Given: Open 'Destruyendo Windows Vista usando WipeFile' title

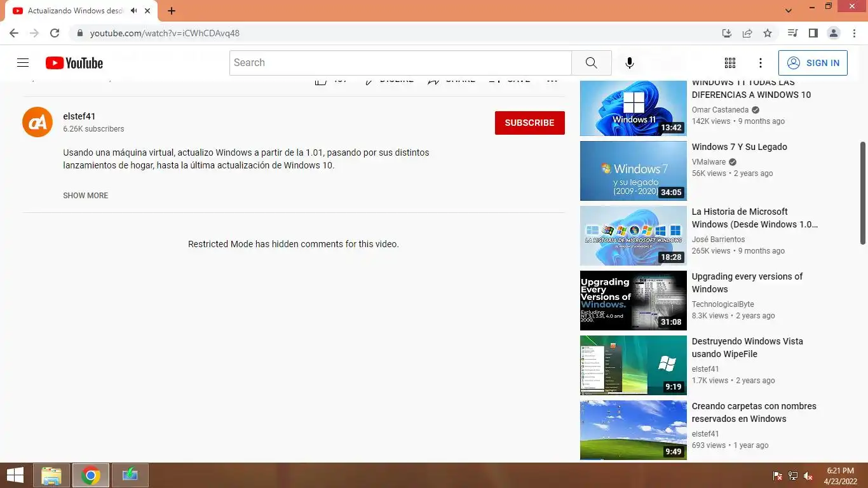Looking at the screenshot, I should pyautogui.click(x=747, y=348).
